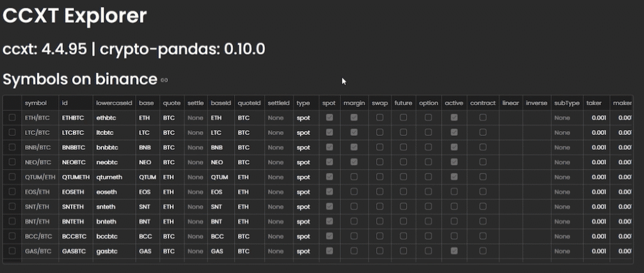644x273 pixels.
Task: Check the swap box for EOS/ETH
Action: pos(379,192)
